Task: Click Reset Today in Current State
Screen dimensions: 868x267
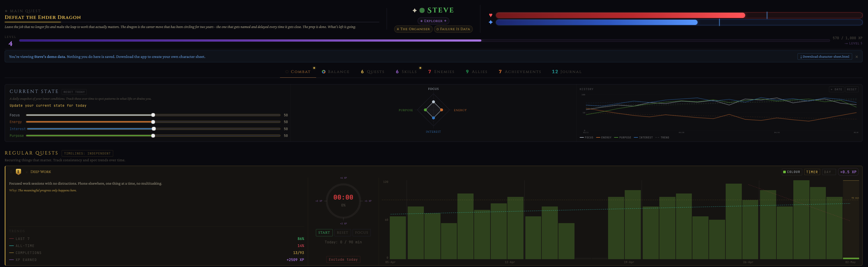Action: coord(74,92)
